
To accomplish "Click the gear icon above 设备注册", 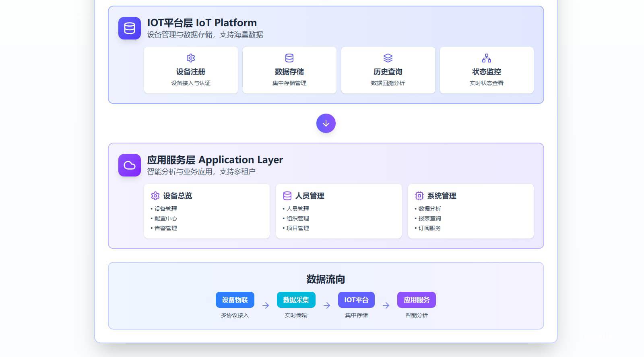I will pos(191,58).
